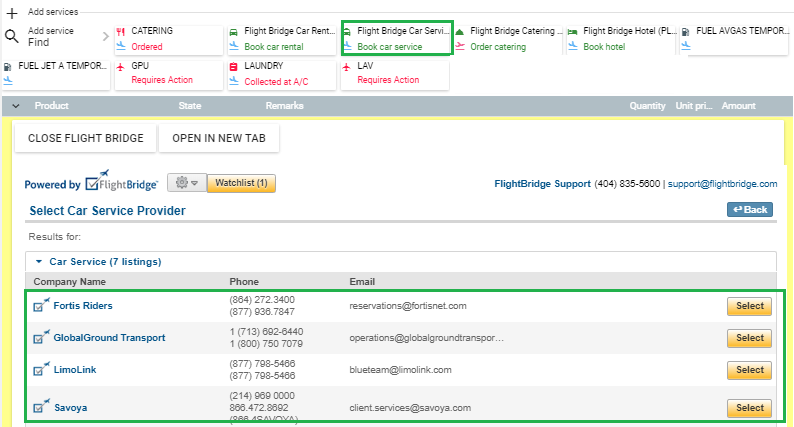Click client.services@savoya.com email
794x427 pixels.
point(410,408)
